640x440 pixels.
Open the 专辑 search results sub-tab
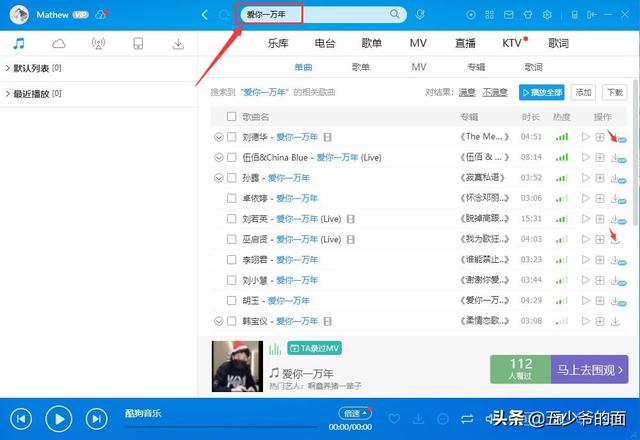tap(476, 67)
